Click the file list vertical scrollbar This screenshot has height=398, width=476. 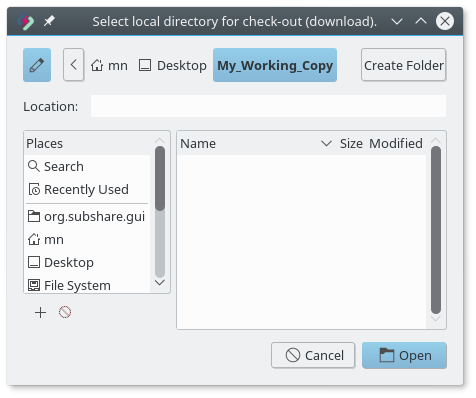436,230
